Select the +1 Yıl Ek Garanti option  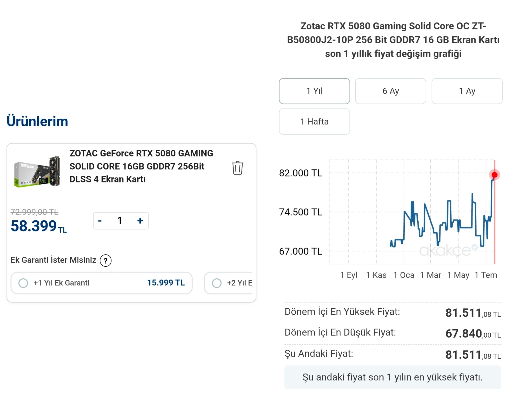click(x=102, y=283)
